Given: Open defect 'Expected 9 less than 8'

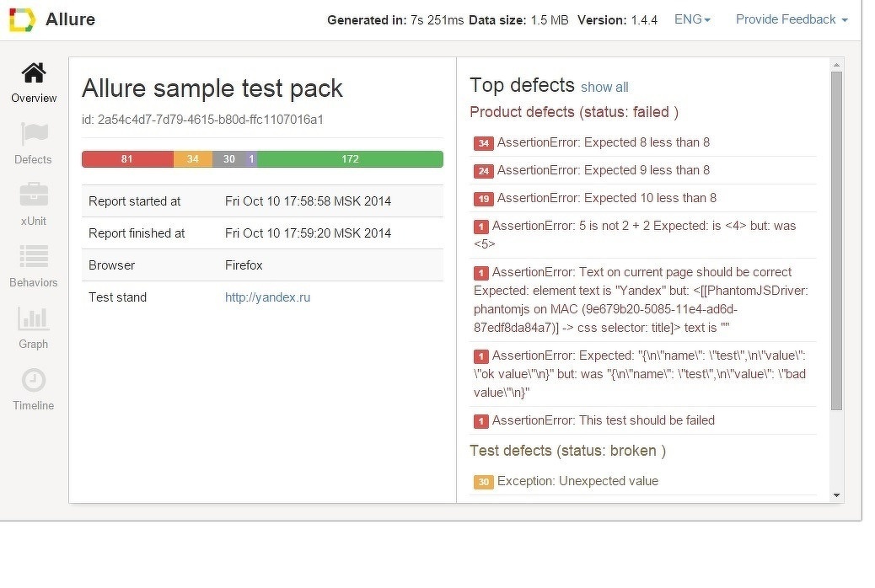Looking at the screenshot, I should point(603,170).
